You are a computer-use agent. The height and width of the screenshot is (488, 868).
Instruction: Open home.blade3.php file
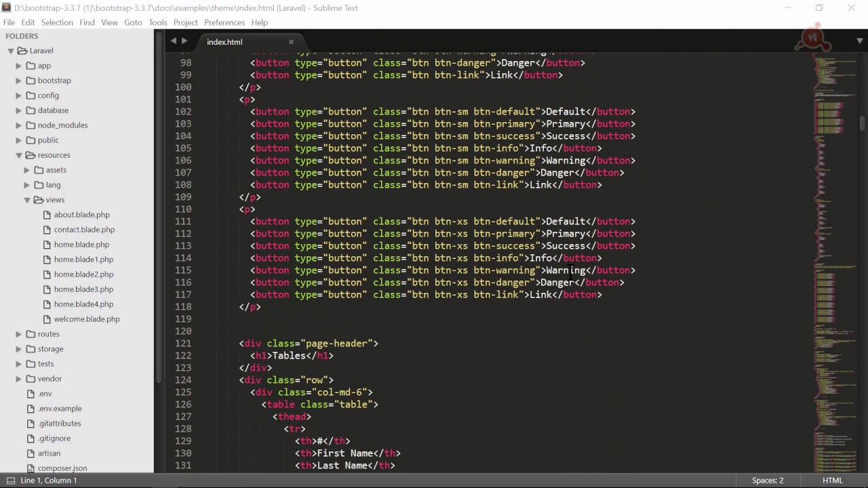pyautogui.click(x=83, y=289)
